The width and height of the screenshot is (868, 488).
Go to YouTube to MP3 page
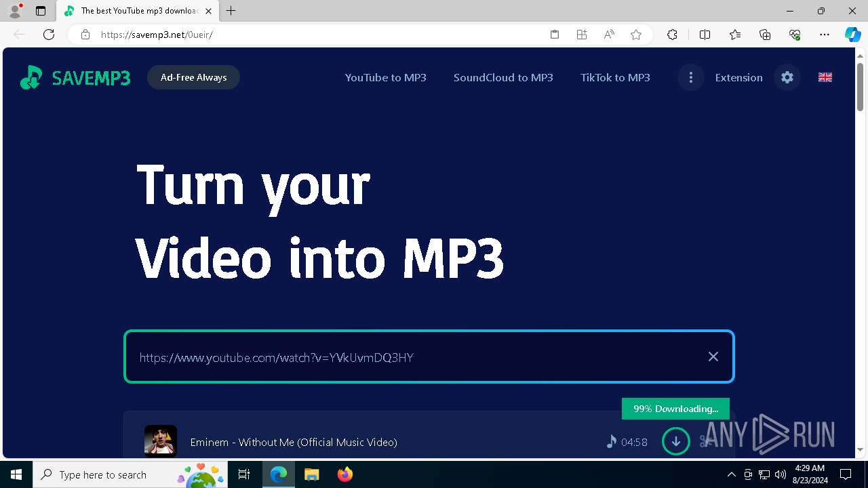point(385,77)
